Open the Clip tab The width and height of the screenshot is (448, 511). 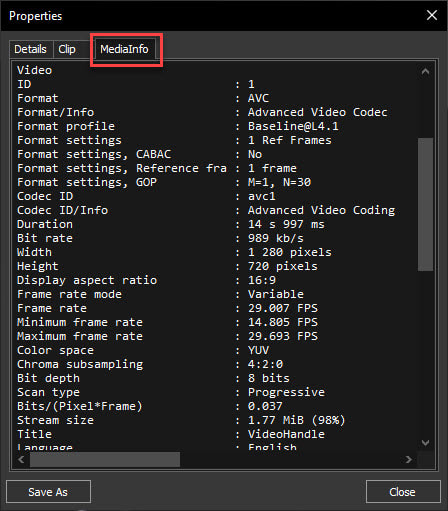[67, 49]
